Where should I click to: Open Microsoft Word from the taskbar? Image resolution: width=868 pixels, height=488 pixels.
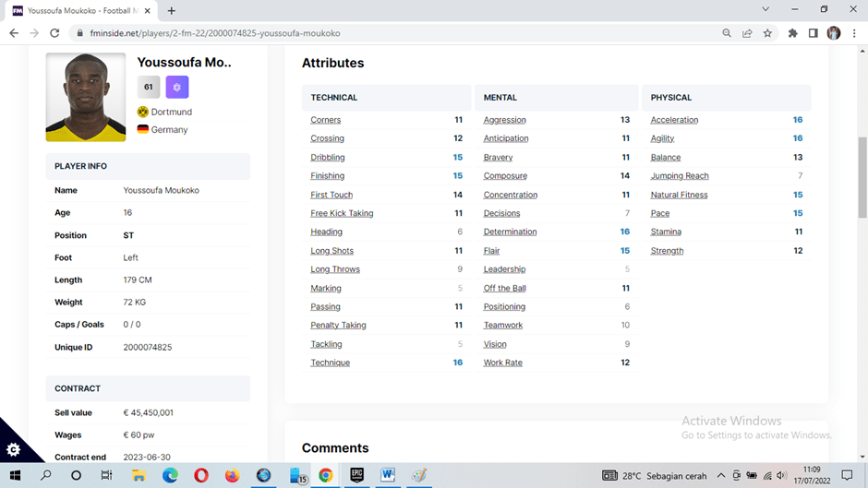click(388, 476)
